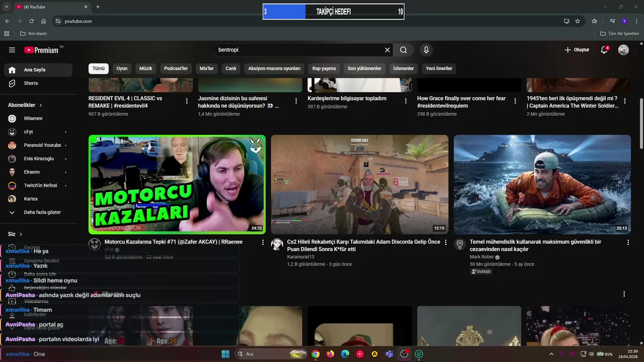Select the Son yüklenenler chip
This screenshot has width=644, height=362.
(x=365, y=68)
